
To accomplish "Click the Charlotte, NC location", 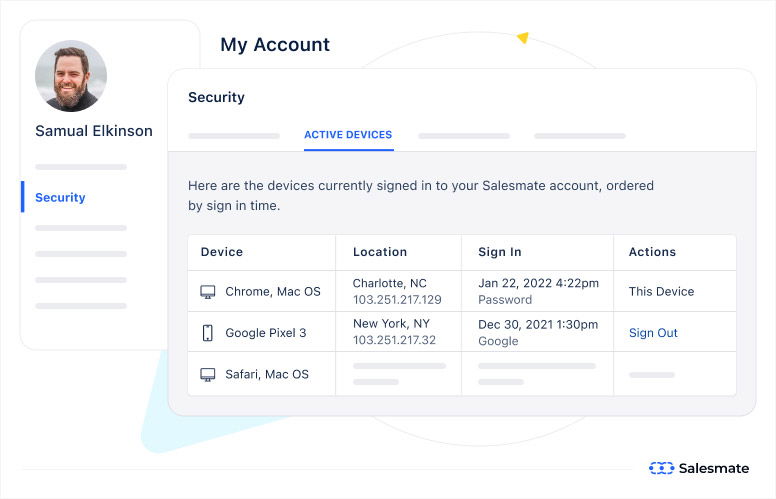I will pyautogui.click(x=390, y=284).
